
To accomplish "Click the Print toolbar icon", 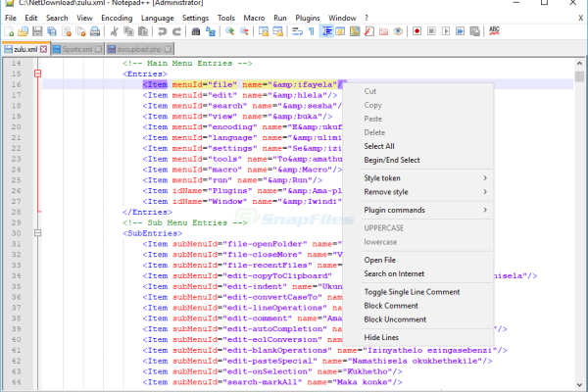I will click(97, 31).
